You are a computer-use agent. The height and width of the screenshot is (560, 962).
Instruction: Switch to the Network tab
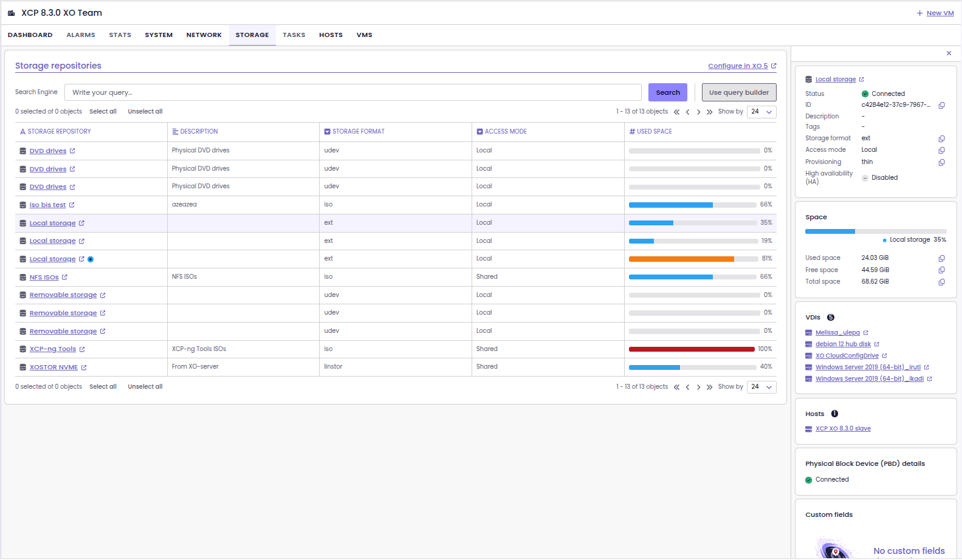(x=204, y=35)
